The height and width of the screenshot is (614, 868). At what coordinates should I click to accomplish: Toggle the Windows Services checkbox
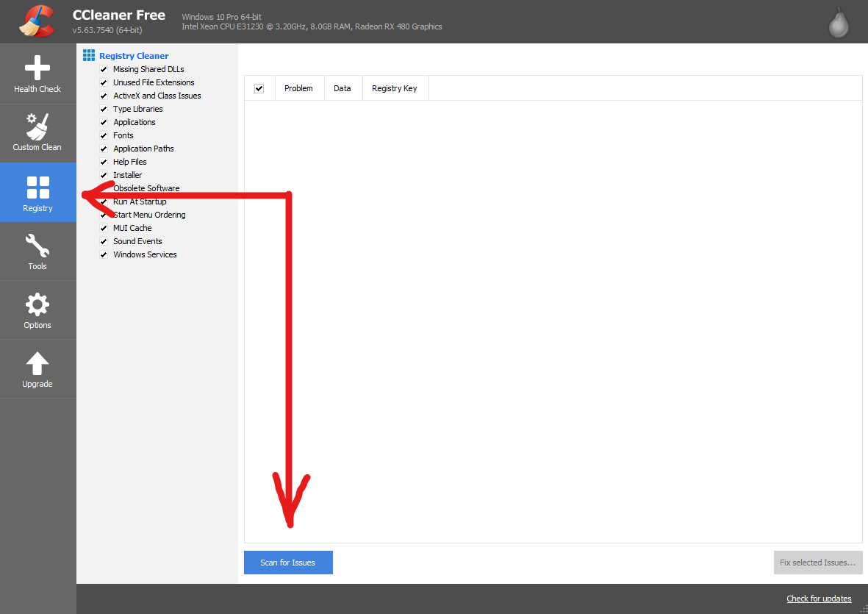tap(104, 254)
